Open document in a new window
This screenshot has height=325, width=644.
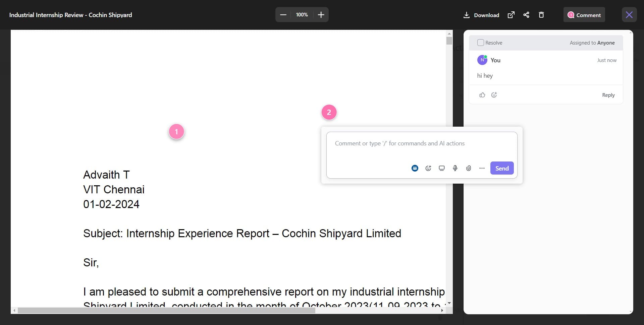[x=511, y=15]
